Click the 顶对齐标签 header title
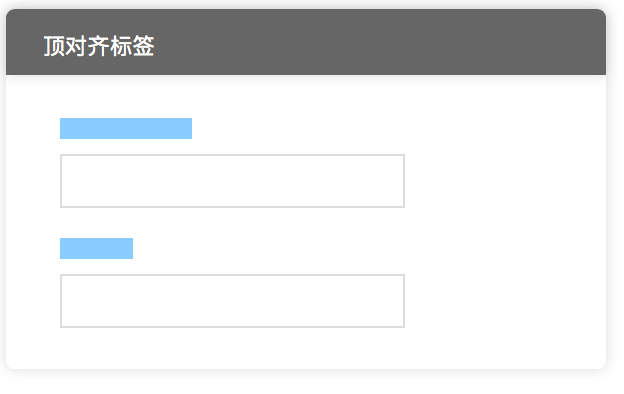The width and height of the screenshot is (624, 394). tap(99, 46)
